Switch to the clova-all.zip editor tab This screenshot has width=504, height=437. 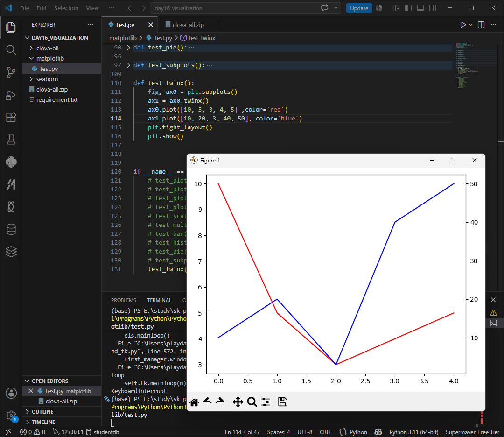pyautogui.click(x=188, y=25)
